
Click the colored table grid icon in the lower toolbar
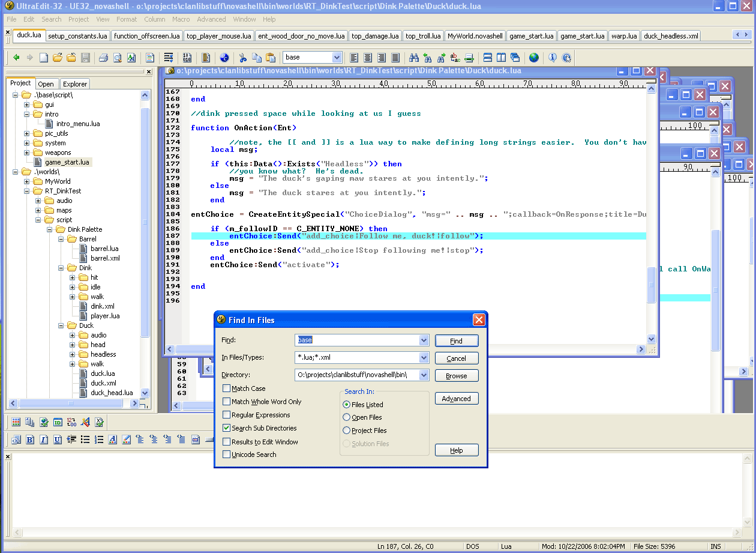[16, 422]
